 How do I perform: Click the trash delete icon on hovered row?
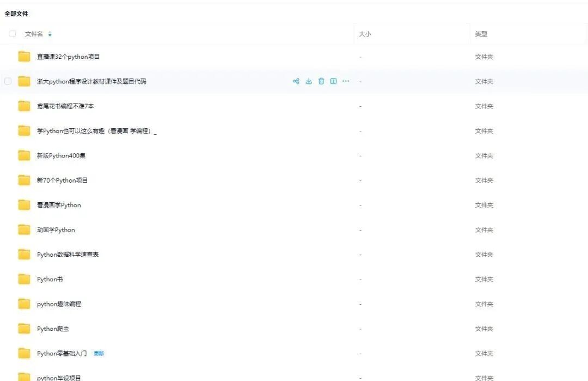coord(321,81)
